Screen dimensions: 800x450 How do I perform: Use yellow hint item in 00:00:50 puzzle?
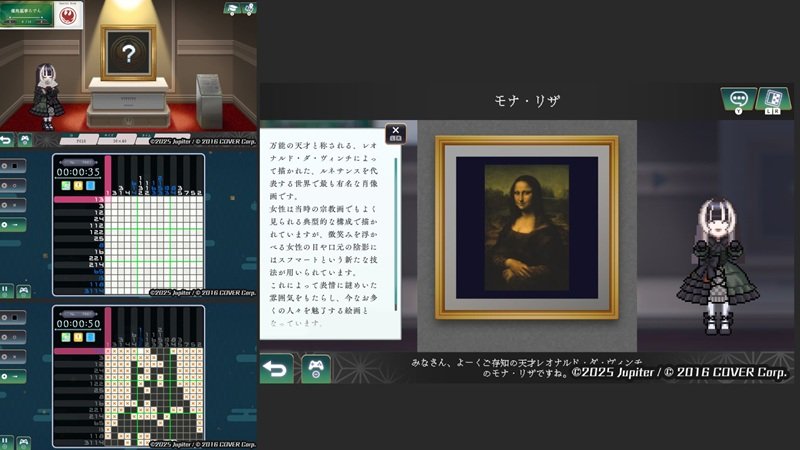tap(78, 337)
